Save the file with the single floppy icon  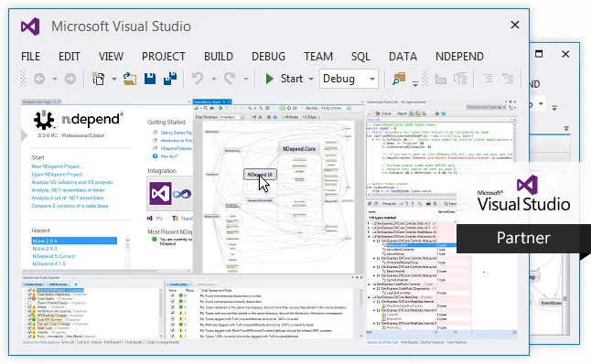coord(150,79)
